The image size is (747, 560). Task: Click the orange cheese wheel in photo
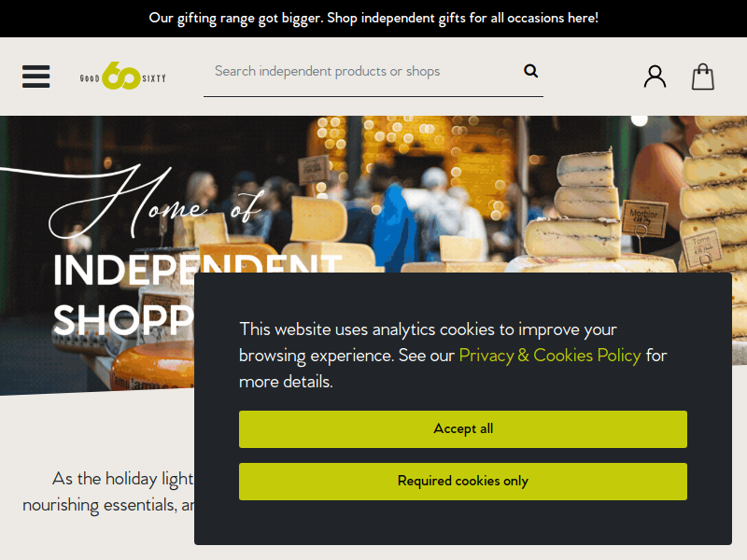[153, 366]
